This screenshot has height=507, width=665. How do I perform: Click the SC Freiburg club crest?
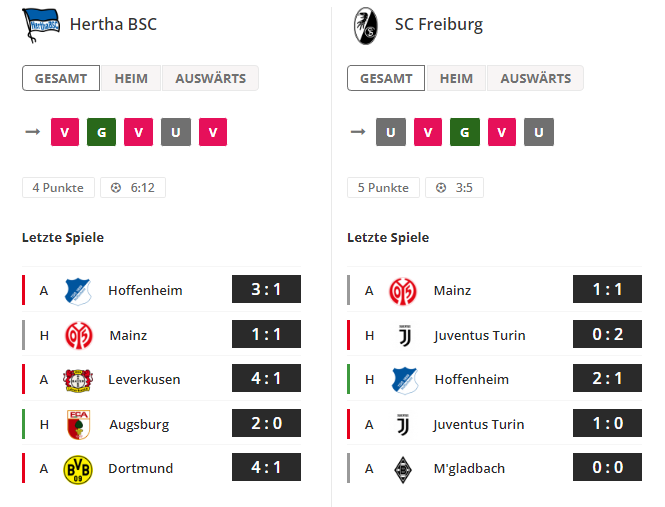(366, 25)
